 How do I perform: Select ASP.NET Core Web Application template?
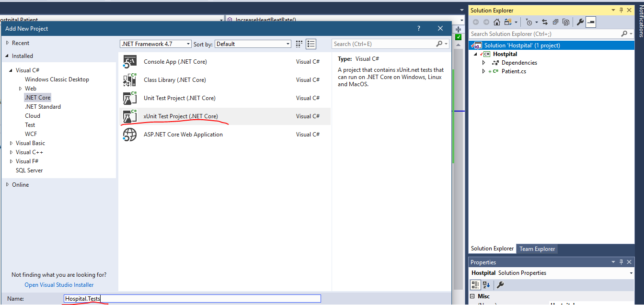(225, 135)
